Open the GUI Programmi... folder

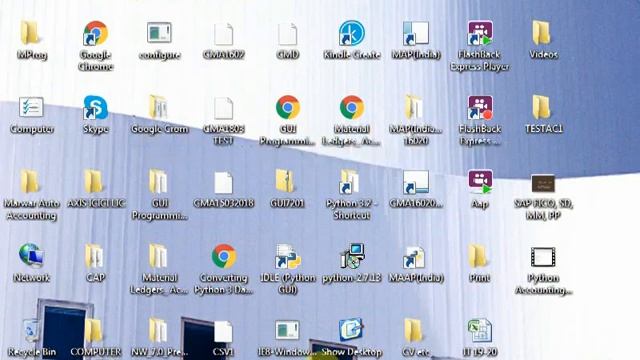[158, 182]
